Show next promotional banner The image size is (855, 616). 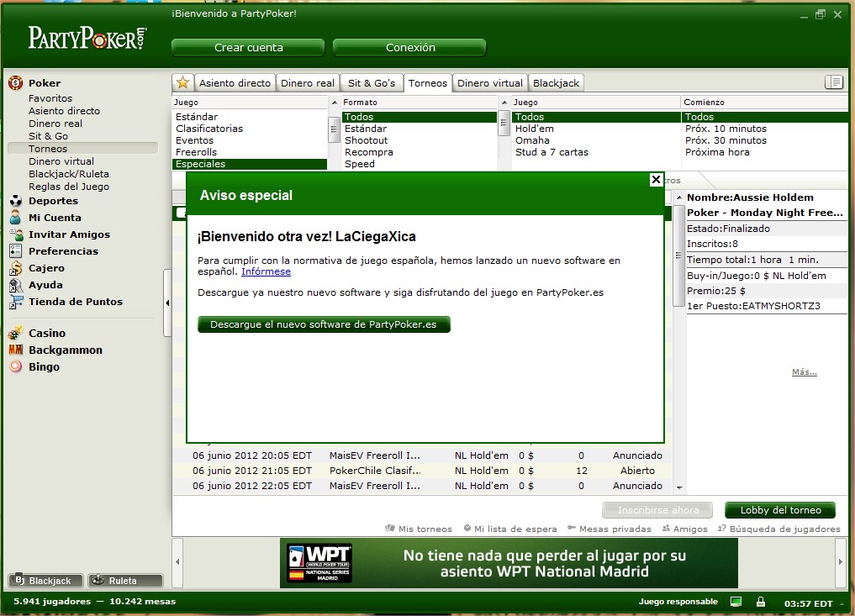coord(840,562)
